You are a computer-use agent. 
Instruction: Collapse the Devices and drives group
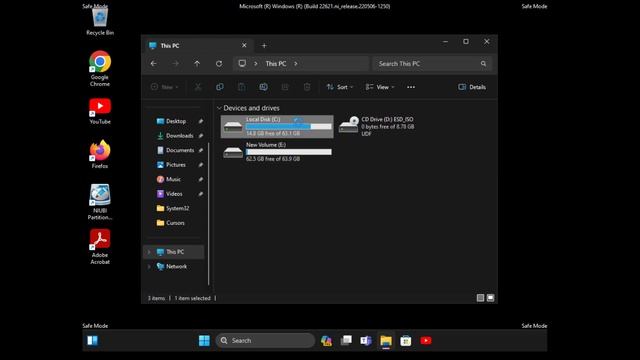coord(219,108)
